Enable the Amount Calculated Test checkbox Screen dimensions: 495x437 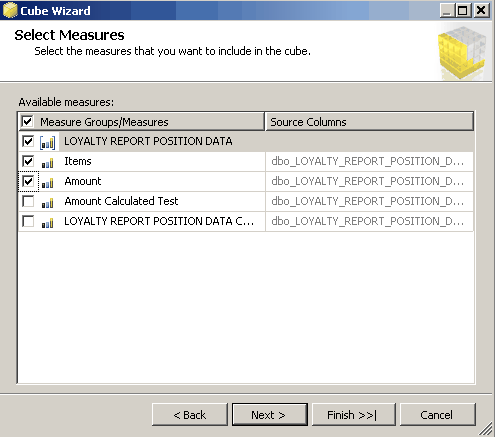coord(28,201)
